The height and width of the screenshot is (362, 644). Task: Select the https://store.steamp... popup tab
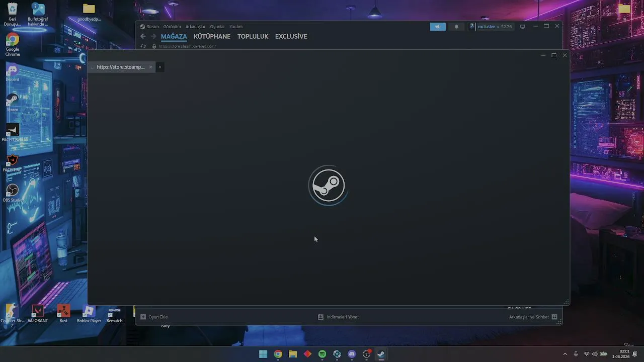(x=121, y=67)
